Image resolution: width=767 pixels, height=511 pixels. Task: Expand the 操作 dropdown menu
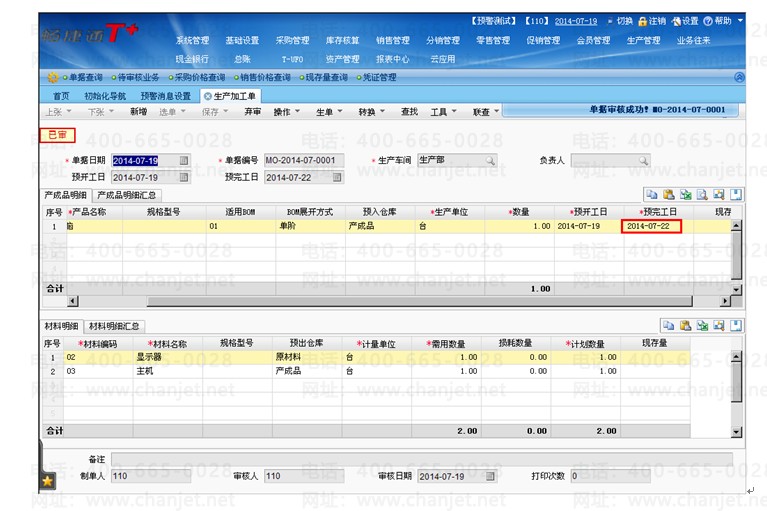coord(286,112)
